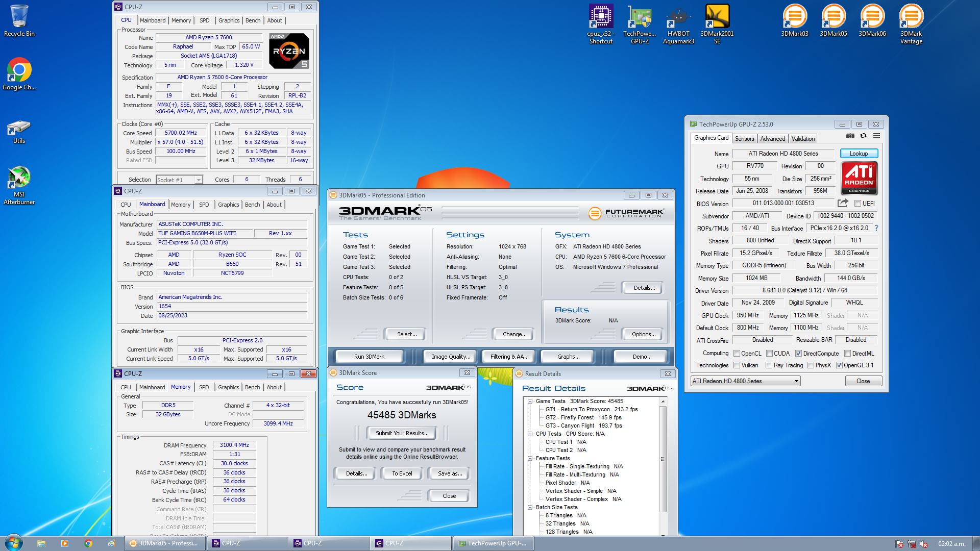Open the 3DMark2001 SE desktop icon
Viewport: 980px width, 551px height.
pyautogui.click(x=717, y=24)
